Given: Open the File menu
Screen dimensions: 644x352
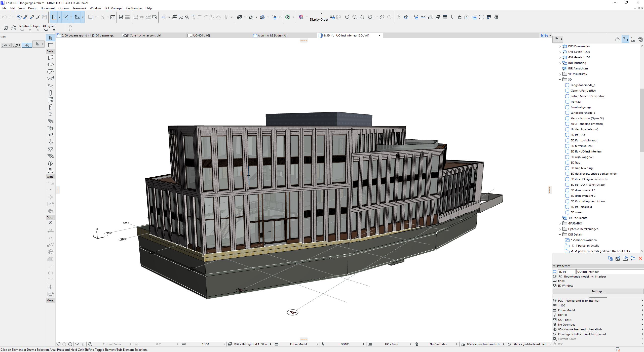Looking at the screenshot, I should point(4,8).
